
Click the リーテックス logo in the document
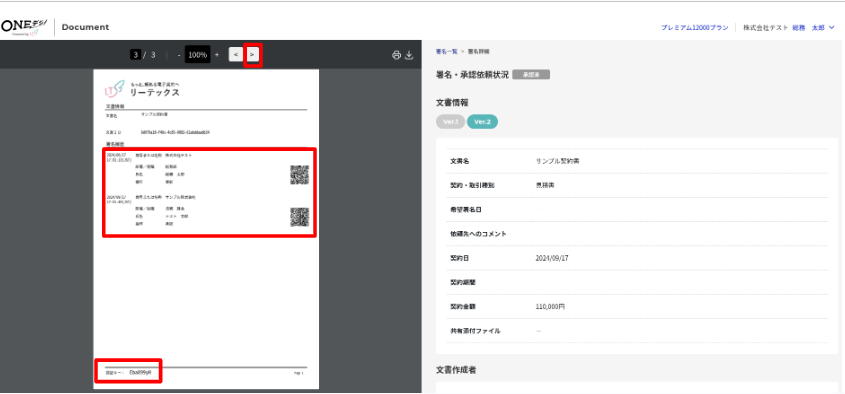(x=143, y=90)
